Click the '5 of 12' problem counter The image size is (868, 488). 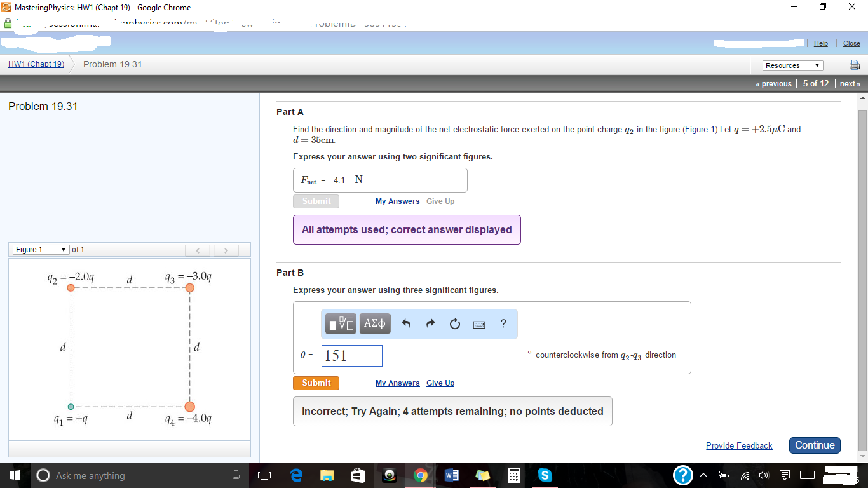click(x=815, y=84)
